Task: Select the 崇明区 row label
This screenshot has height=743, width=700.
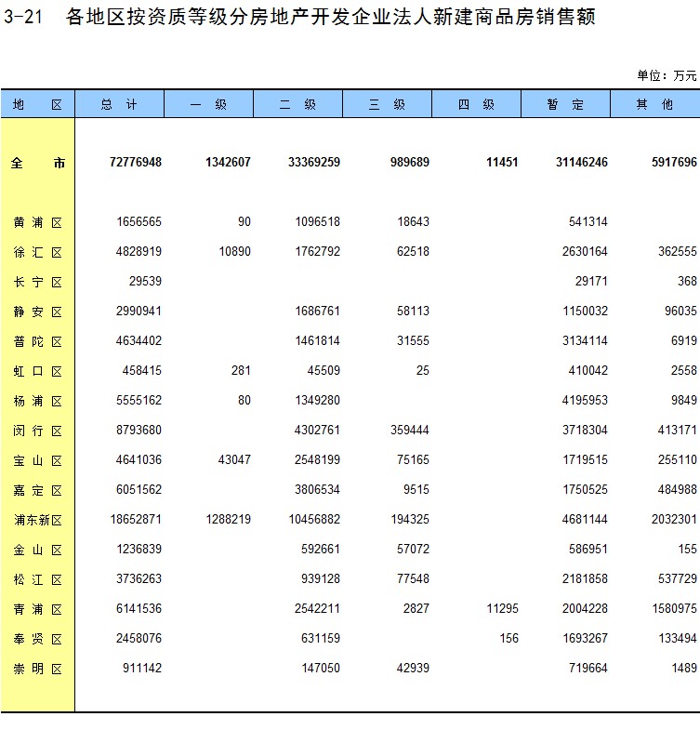Action: point(37,669)
